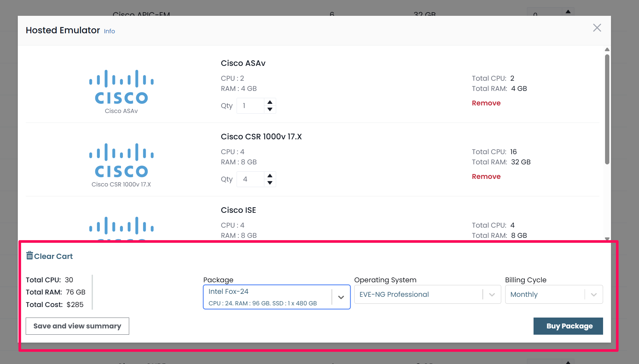
Task: Click the Cisco ASAv logo thumbnail
Action: 121,87
